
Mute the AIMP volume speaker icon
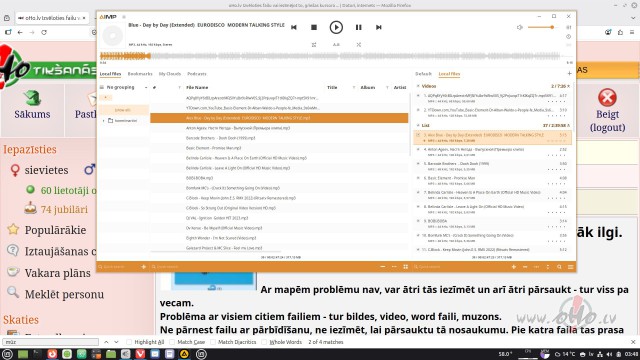point(520,27)
